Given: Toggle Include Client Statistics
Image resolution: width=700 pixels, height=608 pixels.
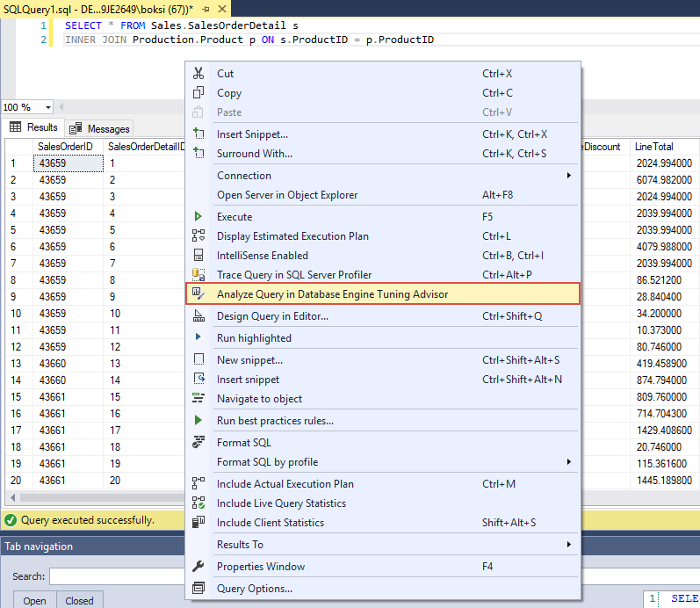Looking at the screenshot, I should [383, 522].
